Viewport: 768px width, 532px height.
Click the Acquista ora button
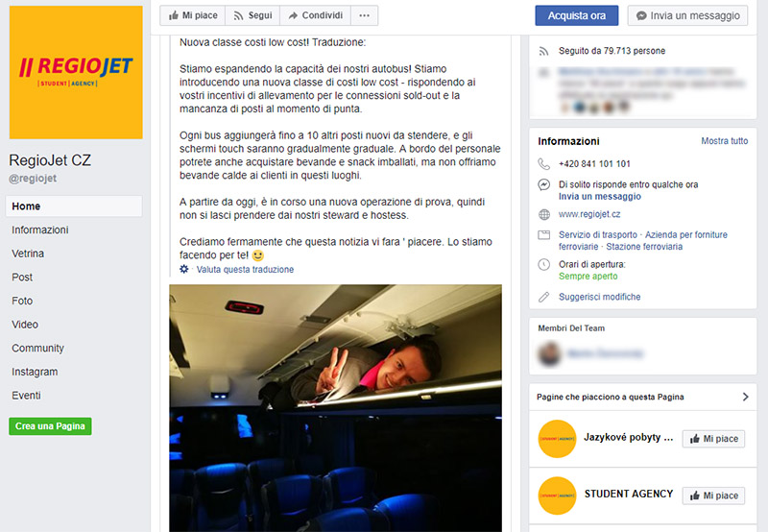[x=577, y=15]
